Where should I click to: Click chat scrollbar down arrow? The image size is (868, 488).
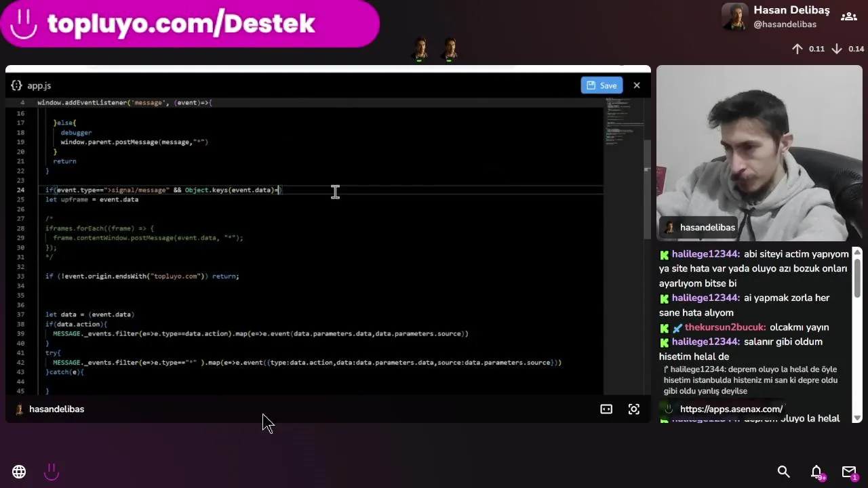coord(857,418)
